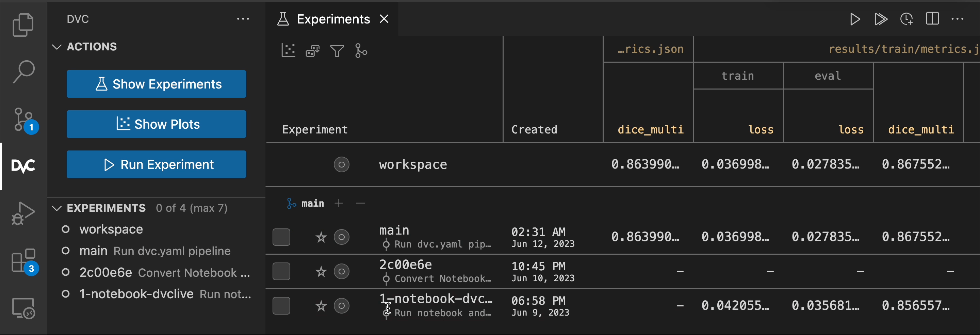This screenshot has height=335, width=980.
Task: Open the Extensions panel
Action: (23, 261)
